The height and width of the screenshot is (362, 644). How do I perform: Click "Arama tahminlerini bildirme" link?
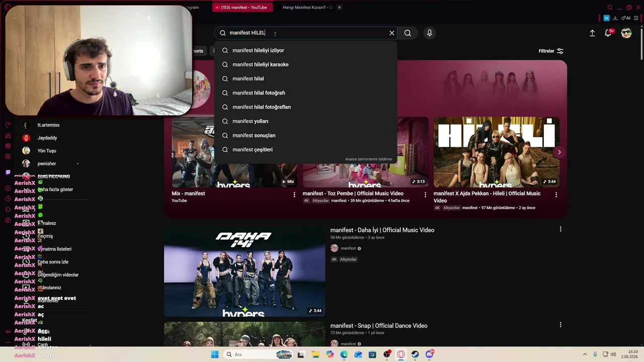coord(368,159)
